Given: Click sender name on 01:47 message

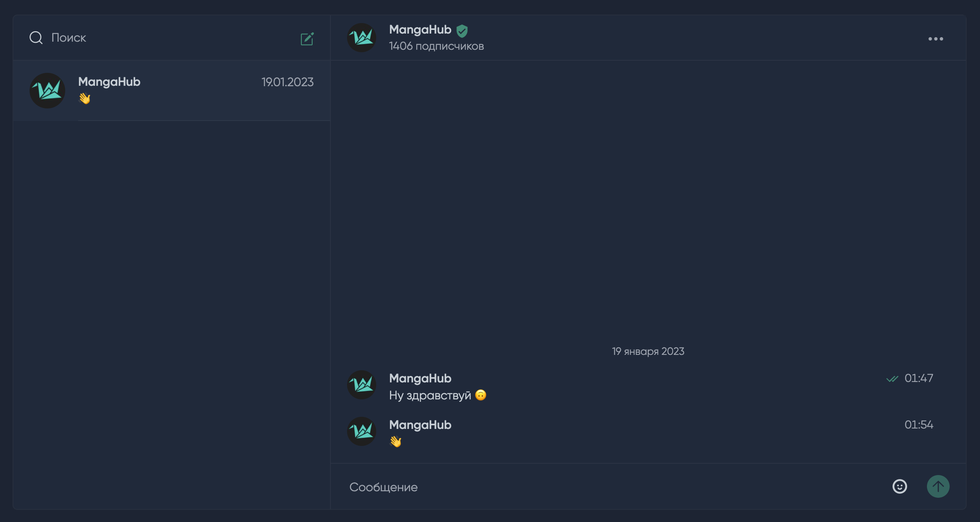Looking at the screenshot, I should click(420, 378).
